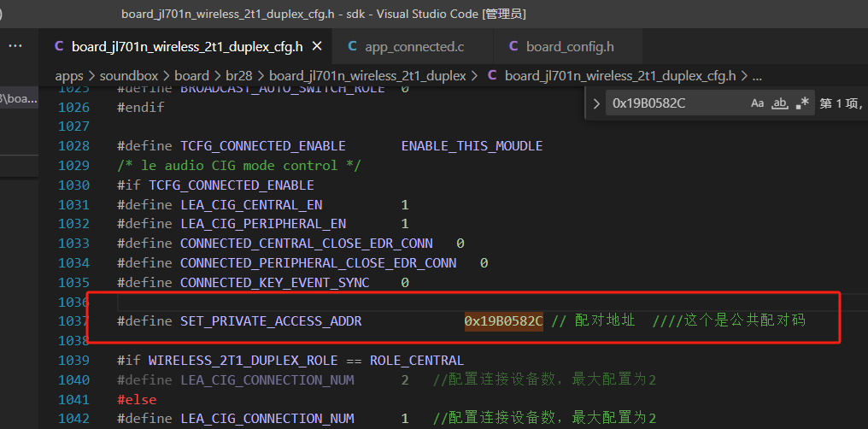Image resolution: width=868 pixels, height=429 pixels.
Task: Select the board_jl701n_wireless_2t1_duplex_cfg.h tab
Action: 187,47
